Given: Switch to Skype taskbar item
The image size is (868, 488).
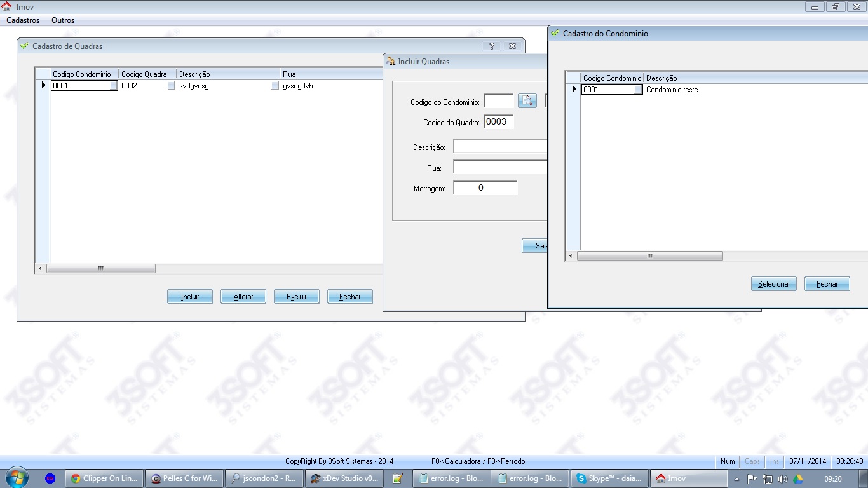Looking at the screenshot, I should (x=611, y=478).
